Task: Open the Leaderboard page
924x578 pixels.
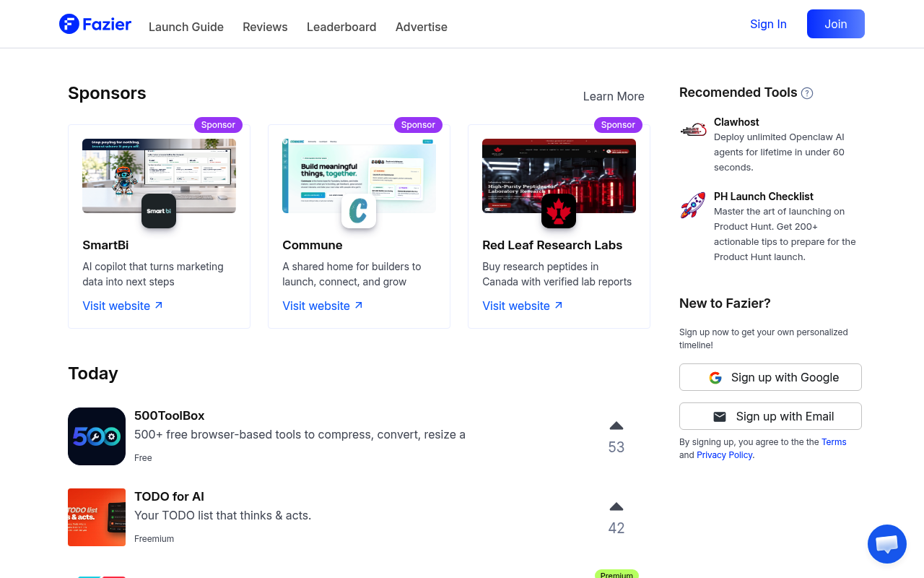Action: [341, 27]
